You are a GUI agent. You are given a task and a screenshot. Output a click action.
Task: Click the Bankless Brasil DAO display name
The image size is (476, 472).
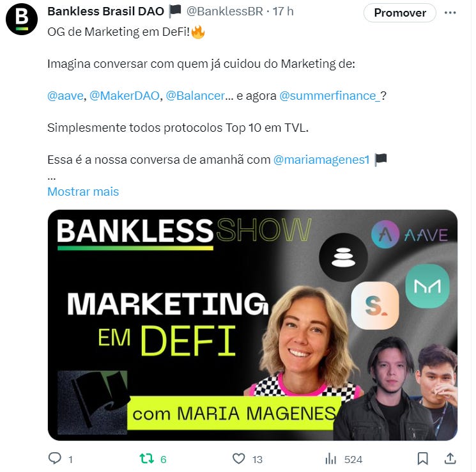(x=105, y=12)
